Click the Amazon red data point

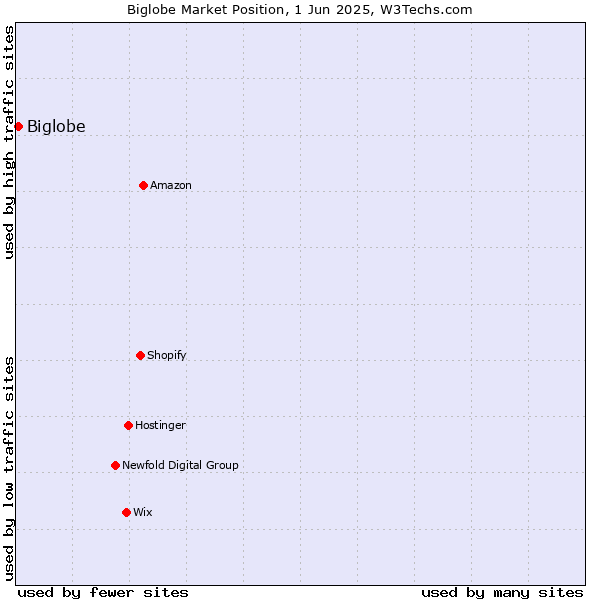(143, 186)
